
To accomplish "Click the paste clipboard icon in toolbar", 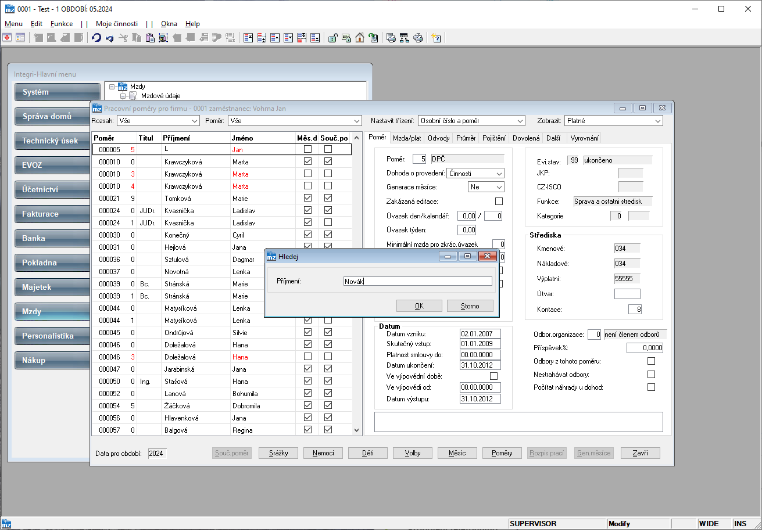I will coord(150,38).
